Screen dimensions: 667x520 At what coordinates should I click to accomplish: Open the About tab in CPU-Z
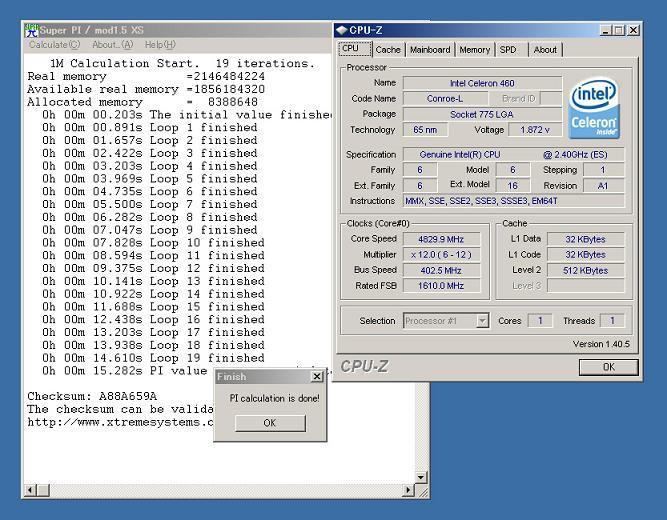coord(545,50)
